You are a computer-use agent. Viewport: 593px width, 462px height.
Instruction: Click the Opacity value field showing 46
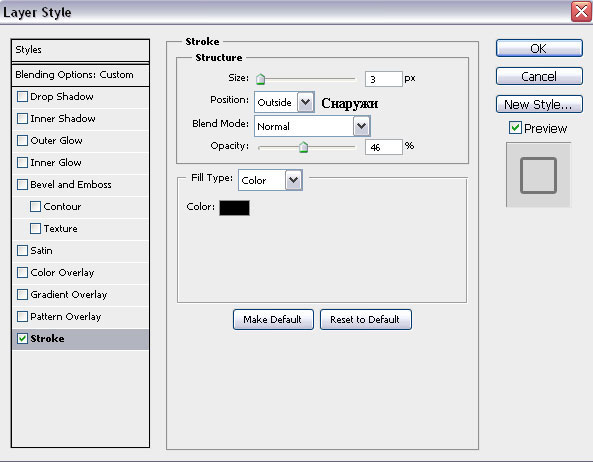pyautogui.click(x=383, y=147)
